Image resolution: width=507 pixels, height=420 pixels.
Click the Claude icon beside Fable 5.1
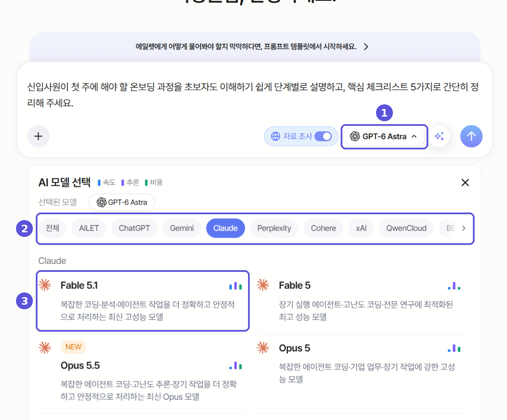pos(45,285)
